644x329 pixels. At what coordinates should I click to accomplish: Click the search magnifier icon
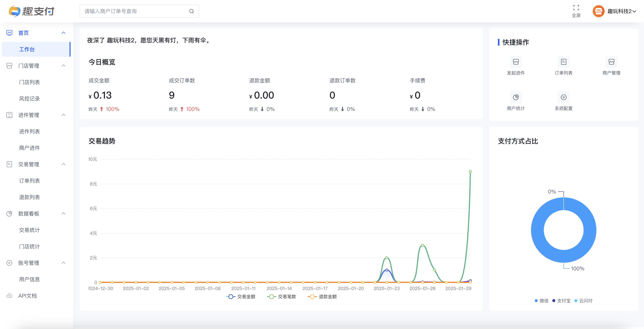[x=191, y=11]
